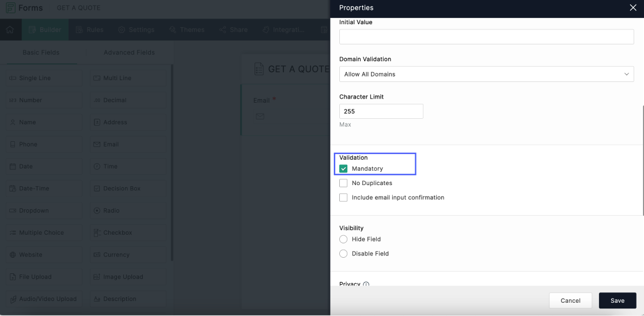Click the Privacy info icon
The width and height of the screenshot is (644, 316).
(x=366, y=284)
